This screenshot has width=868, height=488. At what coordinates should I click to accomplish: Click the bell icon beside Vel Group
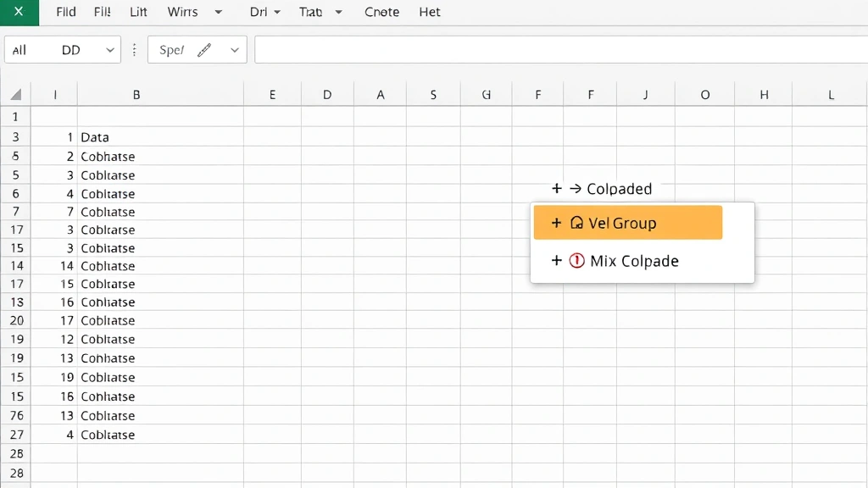point(579,222)
